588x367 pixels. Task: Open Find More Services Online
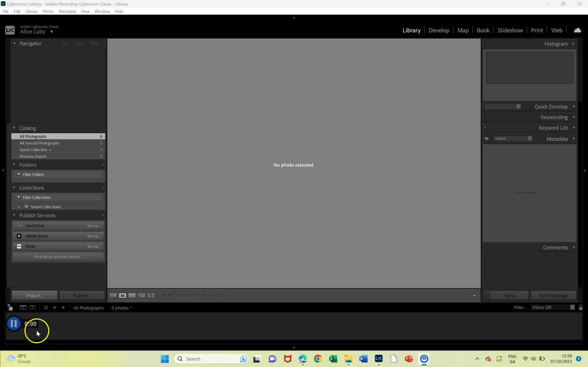coord(58,257)
